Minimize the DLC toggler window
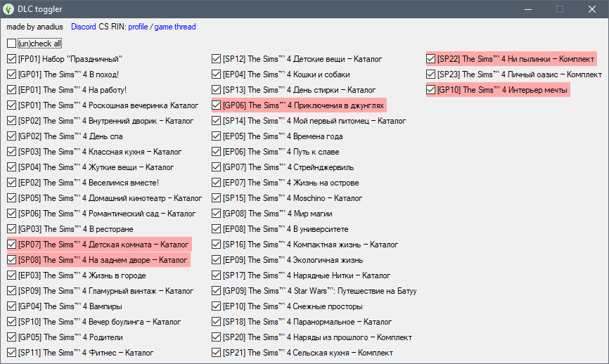 (x=527, y=9)
